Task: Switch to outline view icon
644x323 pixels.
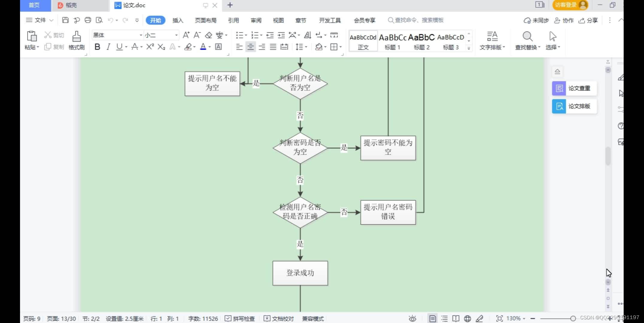Action: (x=444, y=319)
